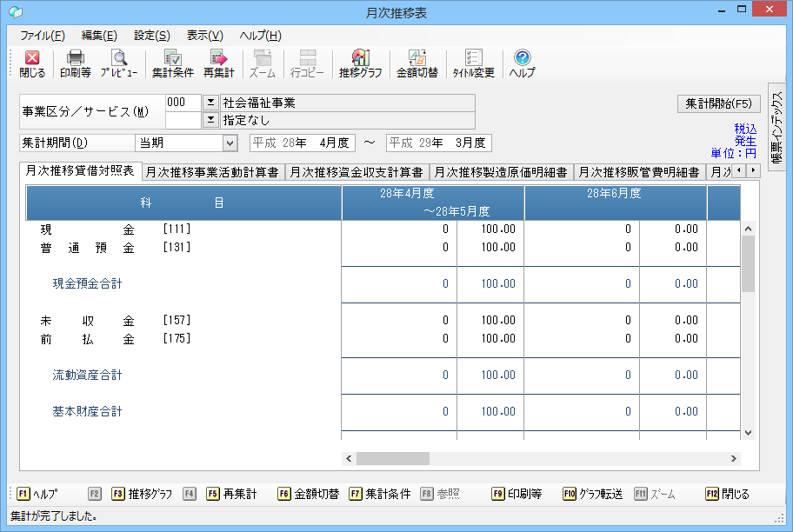Viewport: 793px width, 532px height.
Task: Open the プレビュー preview icon
Action: [118, 63]
